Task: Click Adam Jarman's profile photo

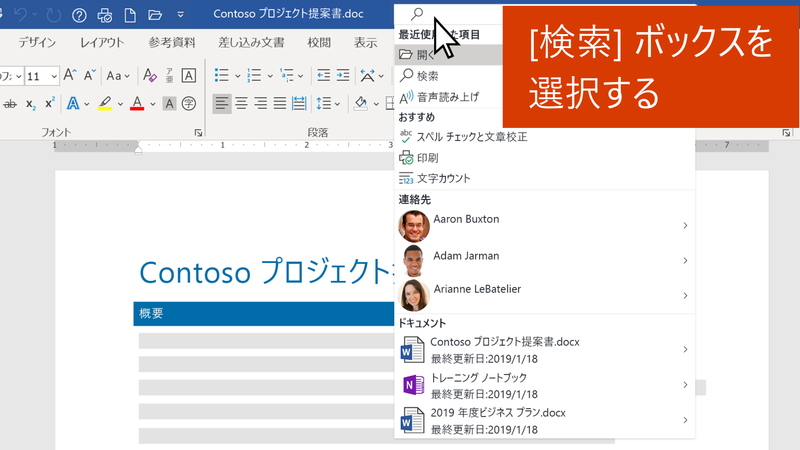Action: pyautogui.click(x=413, y=260)
